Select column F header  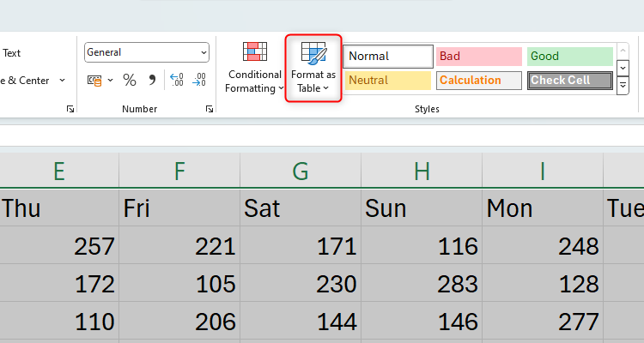coord(179,171)
